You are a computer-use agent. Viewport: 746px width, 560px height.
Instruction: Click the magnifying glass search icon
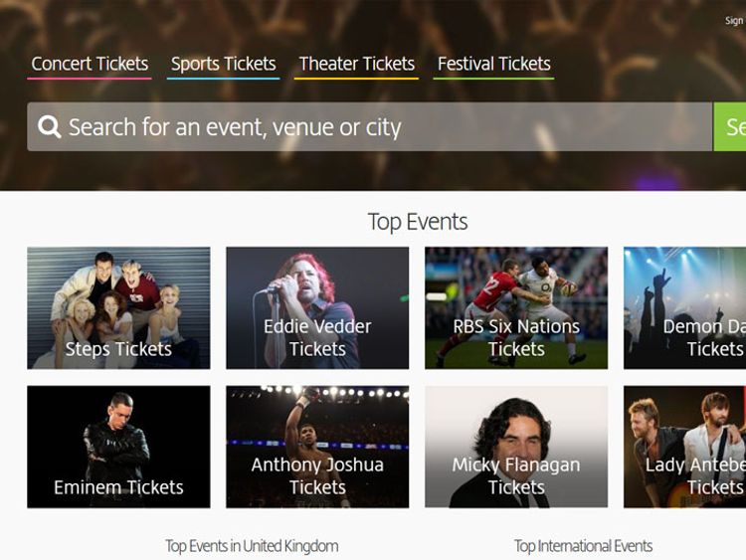[49, 127]
